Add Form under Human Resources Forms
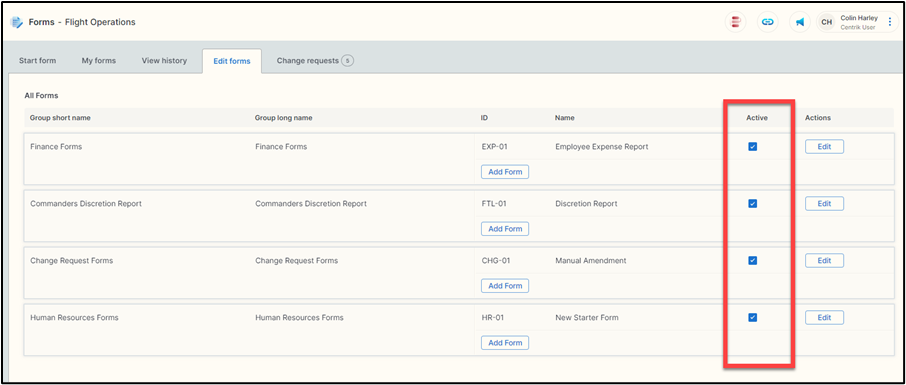This screenshot has width=906, height=385. tap(505, 343)
